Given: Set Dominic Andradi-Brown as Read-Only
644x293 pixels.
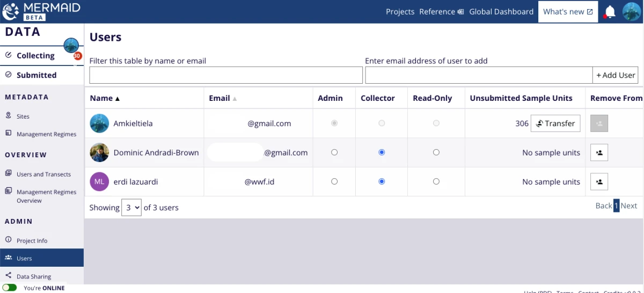Looking at the screenshot, I should pyautogui.click(x=436, y=152).
